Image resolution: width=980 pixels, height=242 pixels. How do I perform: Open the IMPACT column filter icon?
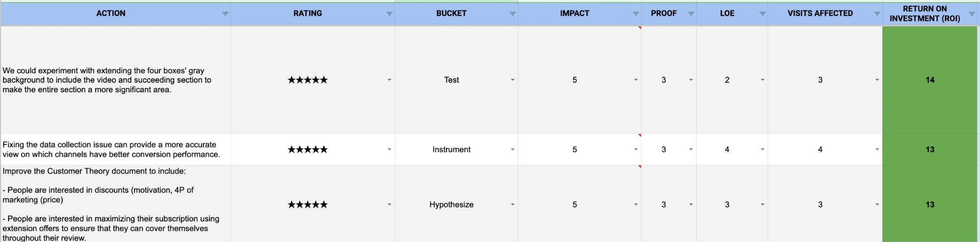(636, 14)
